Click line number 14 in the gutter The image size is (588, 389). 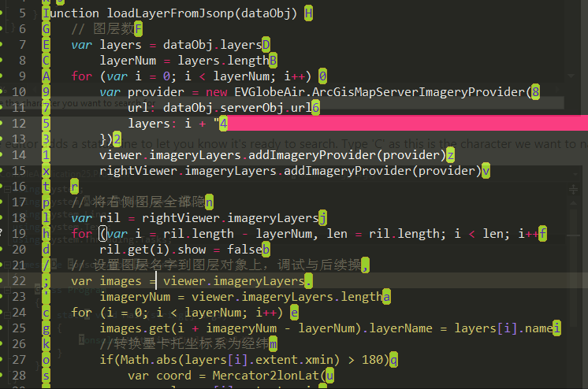18,155
